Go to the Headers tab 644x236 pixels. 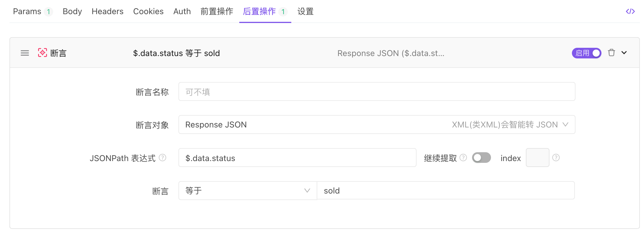[x=108, y=12]
